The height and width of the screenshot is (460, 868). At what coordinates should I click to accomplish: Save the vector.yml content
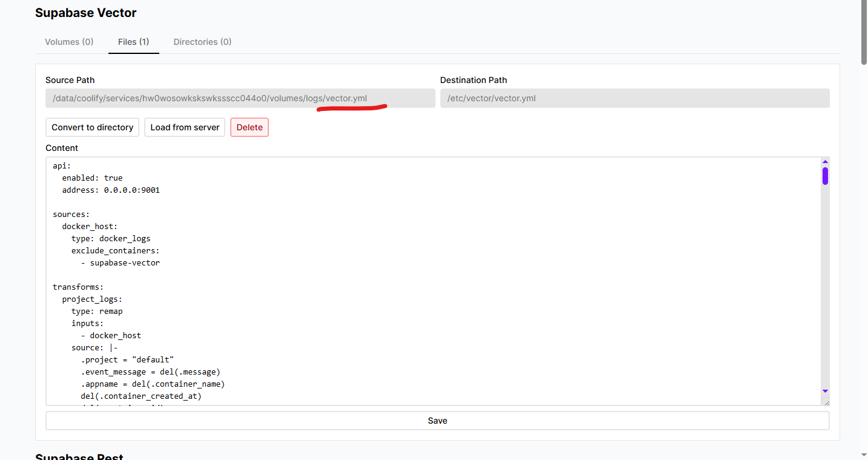click(437, 421)
